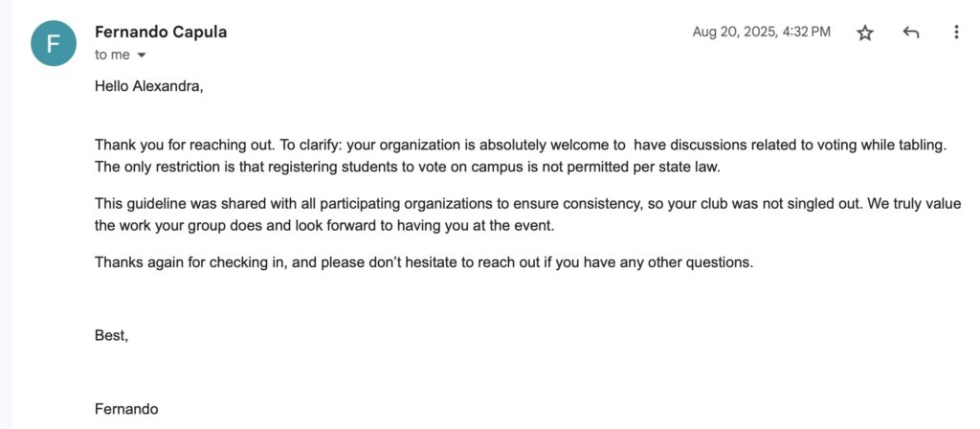
Task: Open the three-dot More options menu
Action: point(955,33)
